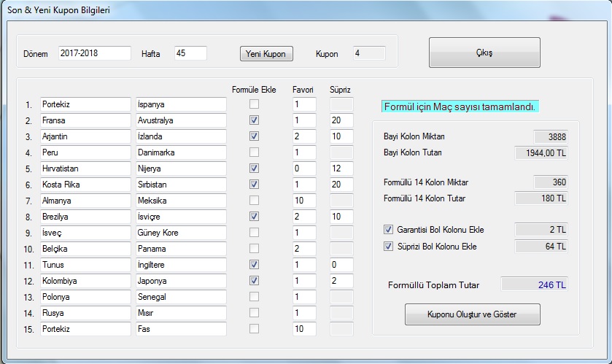Uncheck Formüle Ekle for Tunus - İngiltere
Image resolution: width=612 pixels, height=364 pixels.
tap(254, 265)
